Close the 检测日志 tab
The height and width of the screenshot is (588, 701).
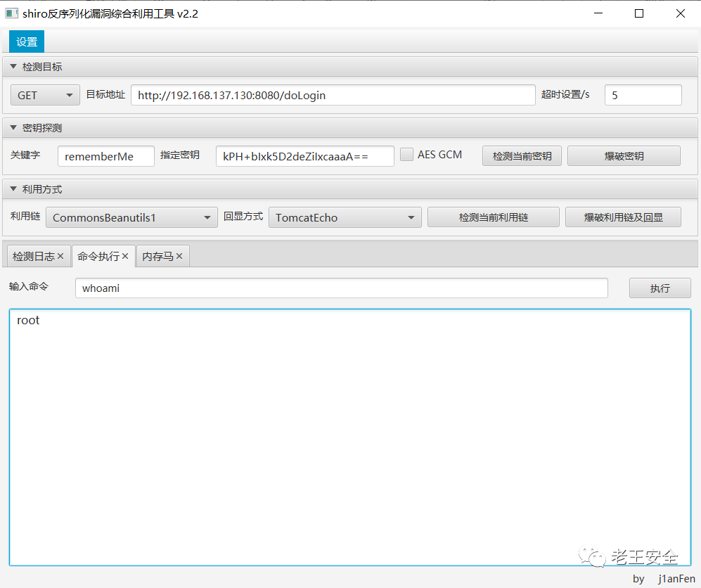tap(60, 256)
